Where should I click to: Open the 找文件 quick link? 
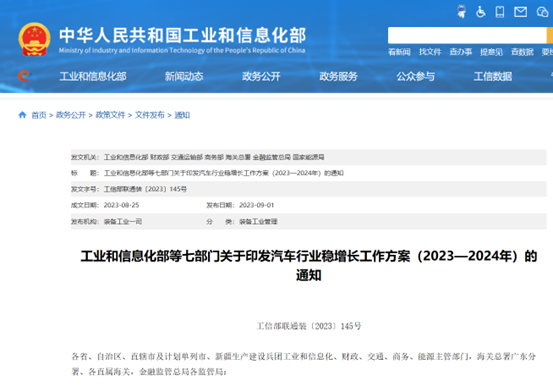430,52
